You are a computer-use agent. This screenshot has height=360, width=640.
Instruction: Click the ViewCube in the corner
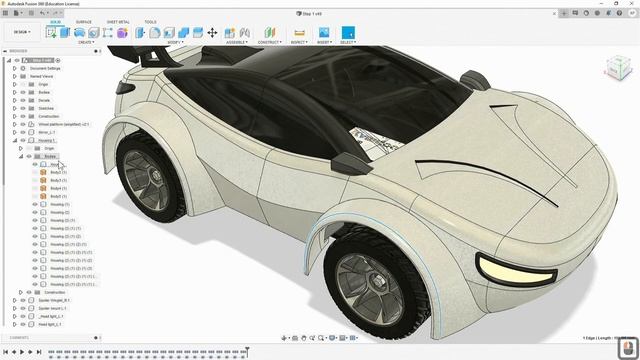point(619,68)
